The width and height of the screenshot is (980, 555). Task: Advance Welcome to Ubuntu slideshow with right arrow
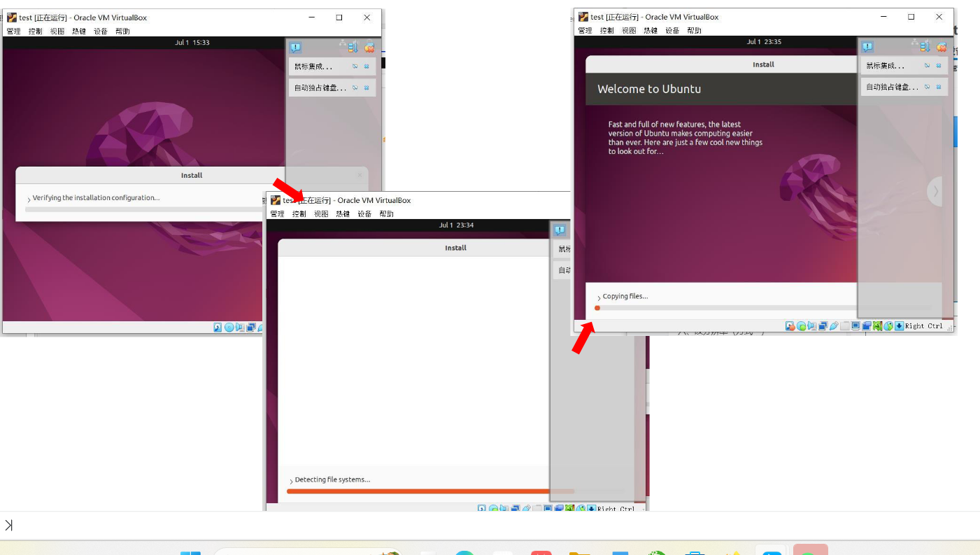[935, 191]
